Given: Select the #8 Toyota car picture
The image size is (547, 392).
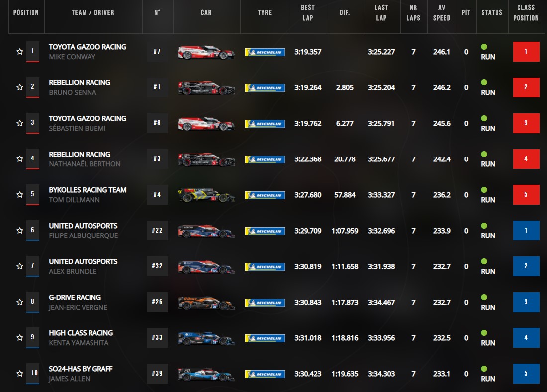Looking at the screenshot, I should coord(206,124).
